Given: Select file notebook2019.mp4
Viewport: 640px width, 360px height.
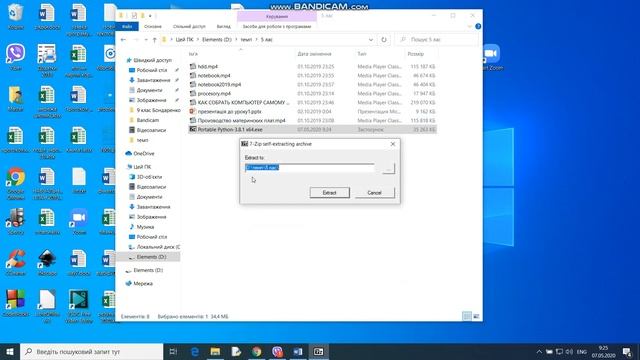Looking at the screenshot, I should [x=219, y=84].
